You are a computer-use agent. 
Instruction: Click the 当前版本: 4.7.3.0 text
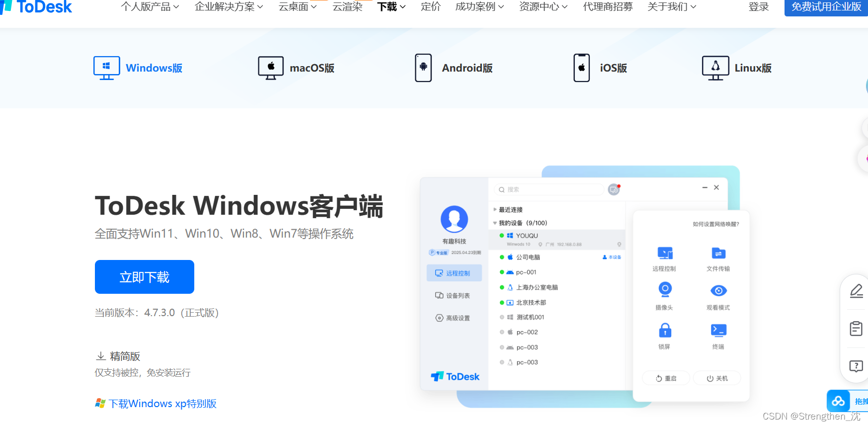pos(157,313)
